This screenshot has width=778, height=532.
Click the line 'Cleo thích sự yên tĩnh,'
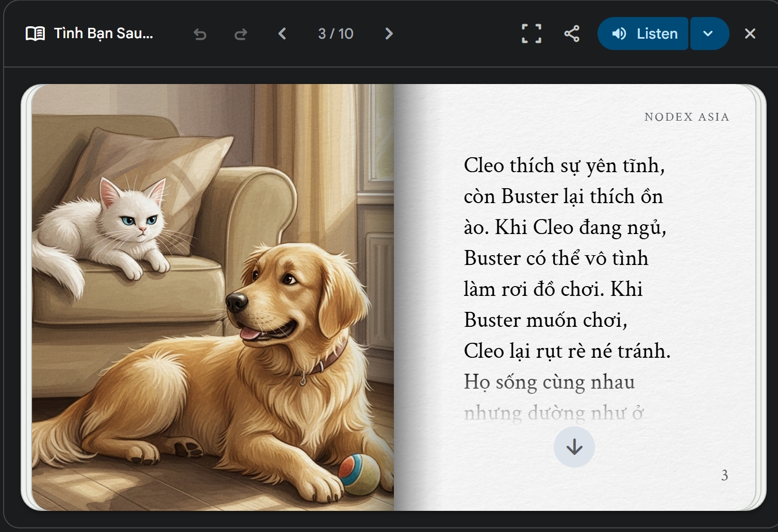click(x=564, y=165)
